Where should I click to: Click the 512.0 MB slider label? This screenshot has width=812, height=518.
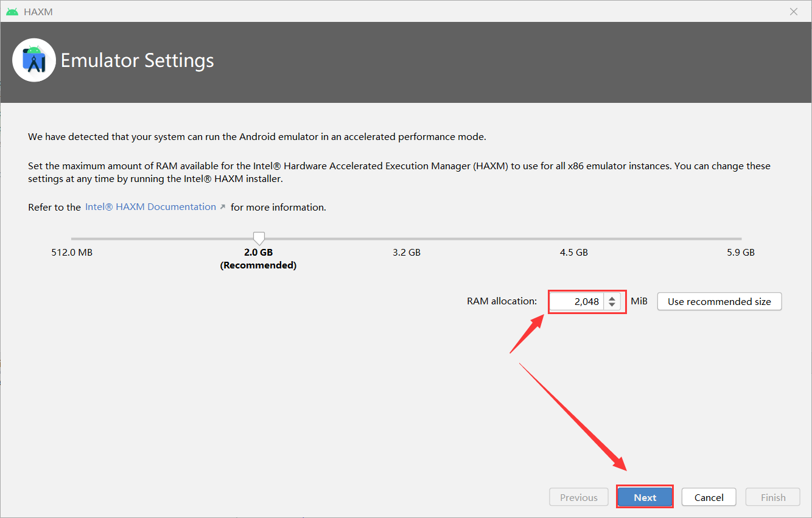point(72,252)
